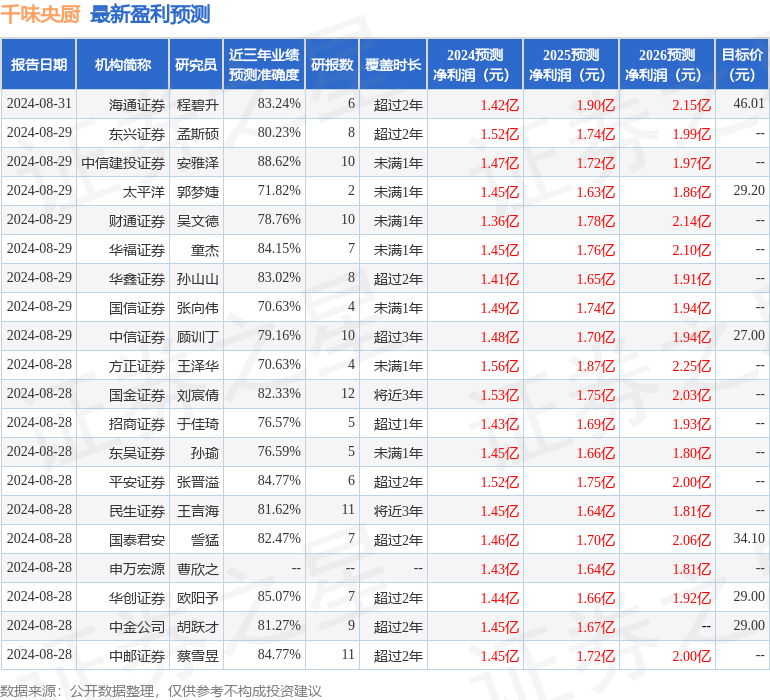The width and height of the screenshot is (770, 700).
Task: Click accuracy value 71.82%
Action: (x=279, y=190)
